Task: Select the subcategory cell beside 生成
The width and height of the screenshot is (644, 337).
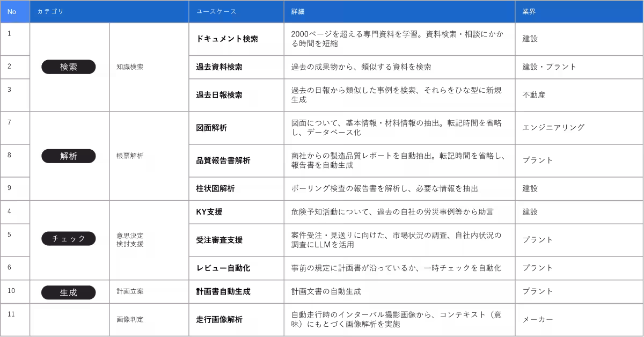Action: tap(149, 292)
